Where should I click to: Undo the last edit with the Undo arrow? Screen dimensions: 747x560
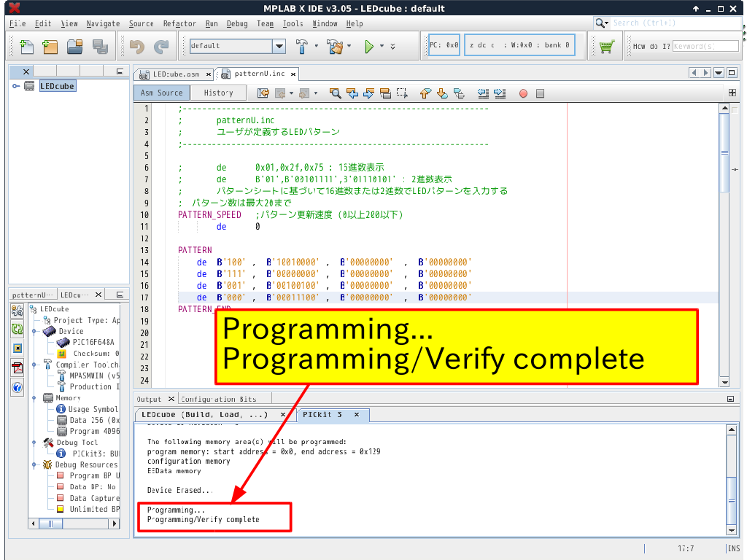coord(137,46)
